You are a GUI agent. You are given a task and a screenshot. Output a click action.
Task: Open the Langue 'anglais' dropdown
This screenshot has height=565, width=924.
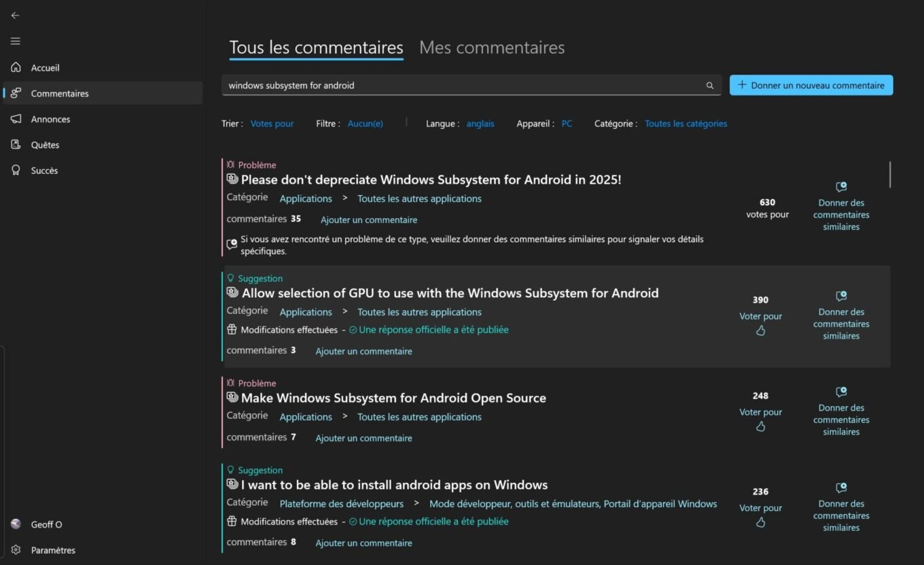click(480, 124)
